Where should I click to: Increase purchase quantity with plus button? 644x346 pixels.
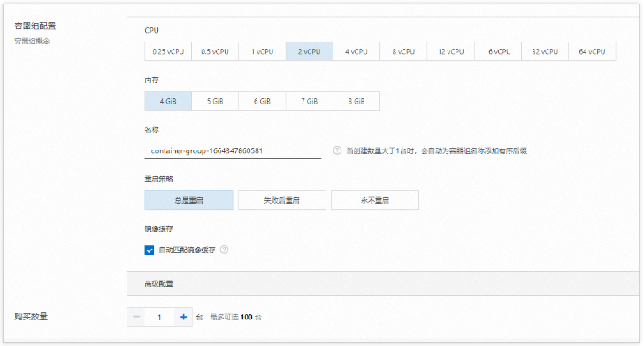[183, 317]
